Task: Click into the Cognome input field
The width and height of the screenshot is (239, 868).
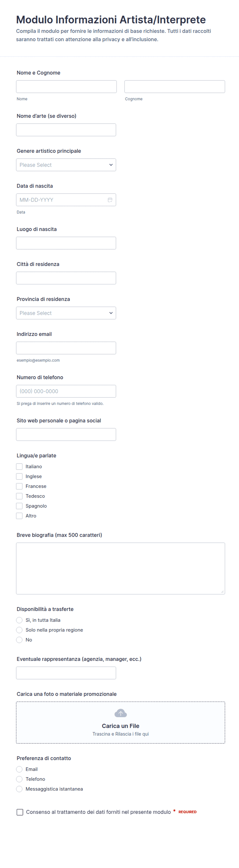Action: click(175, 87)
